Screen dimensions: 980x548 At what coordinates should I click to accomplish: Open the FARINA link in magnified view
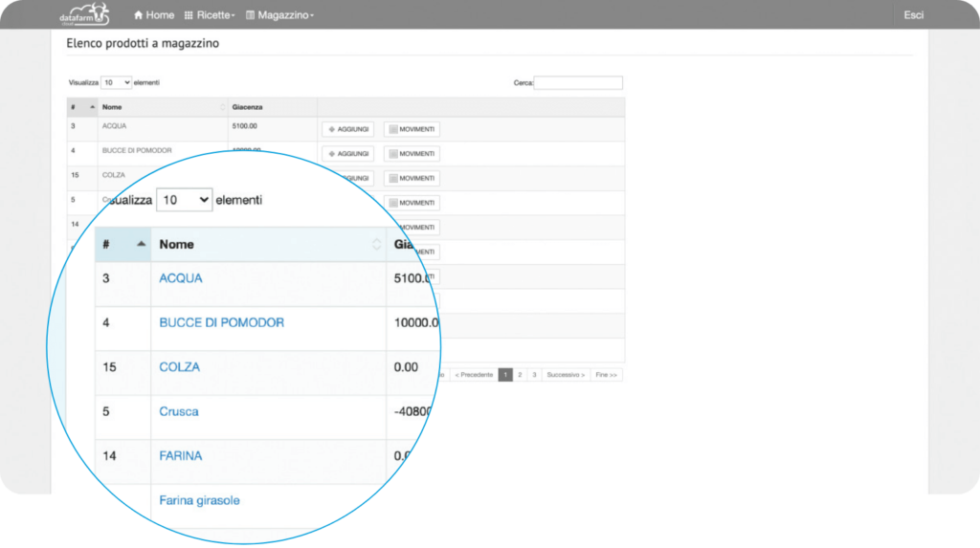181,456
